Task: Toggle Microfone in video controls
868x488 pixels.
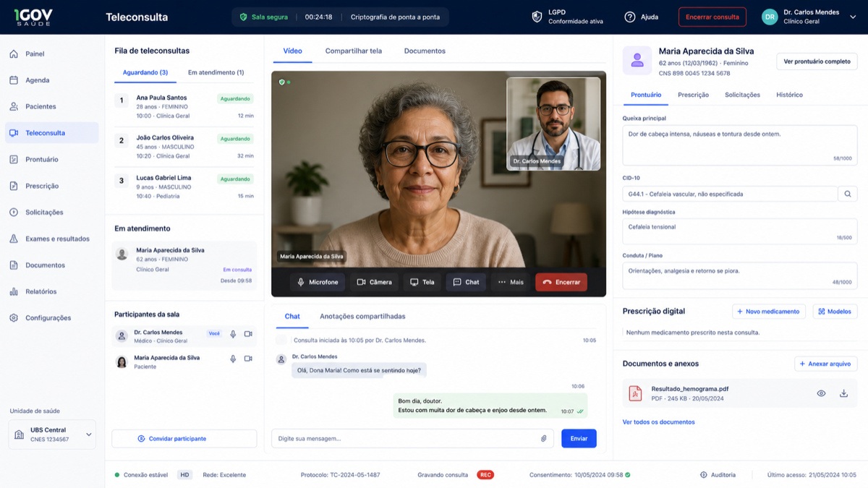Action: 318,282
